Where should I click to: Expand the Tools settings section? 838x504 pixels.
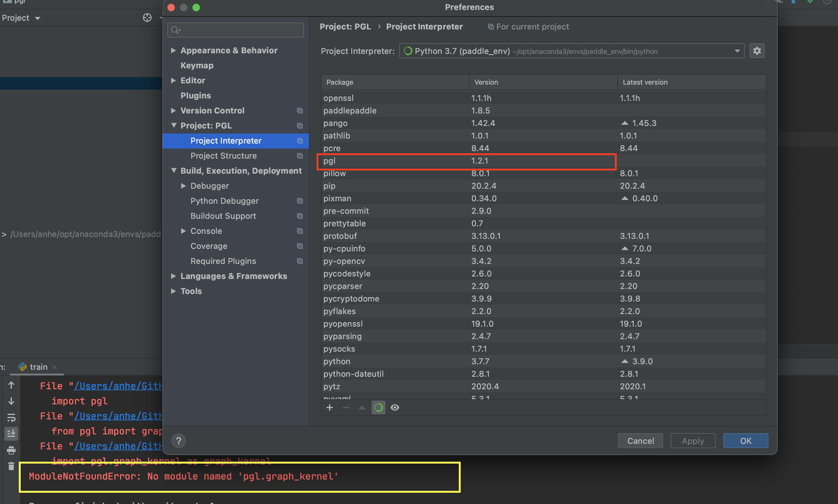point(174,291)
